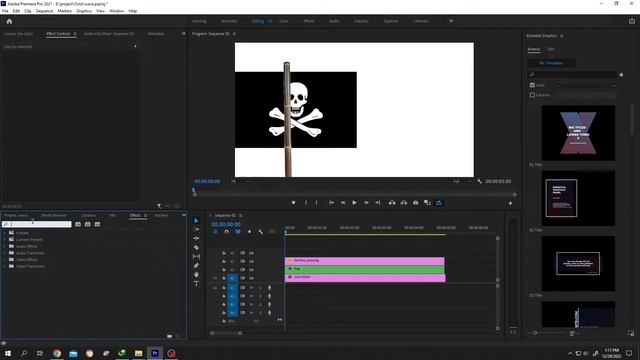This screenshot has height=360, width=640.
Task: Select the Pen tool
Action: [196, 265]
